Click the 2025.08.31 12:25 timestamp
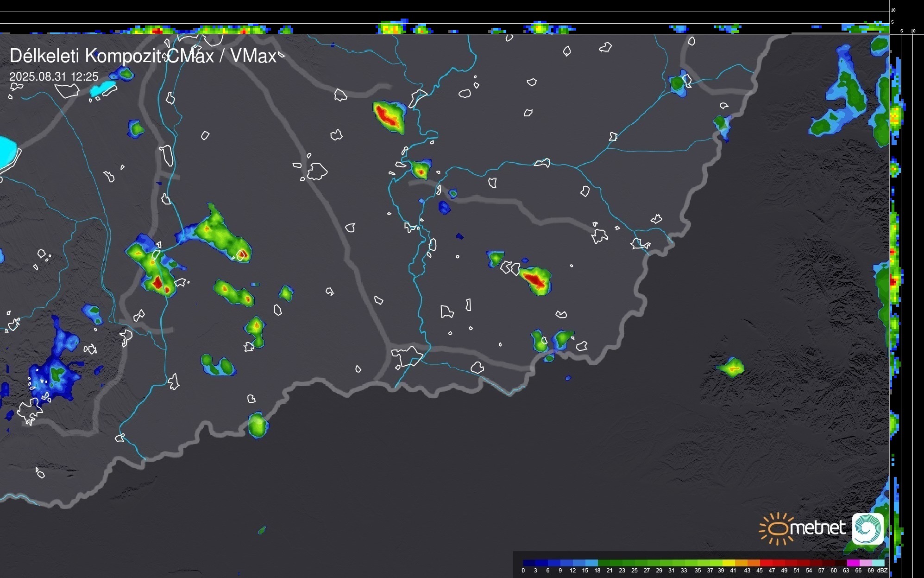This screenshot has height=578, width=924. pos(54,76)
